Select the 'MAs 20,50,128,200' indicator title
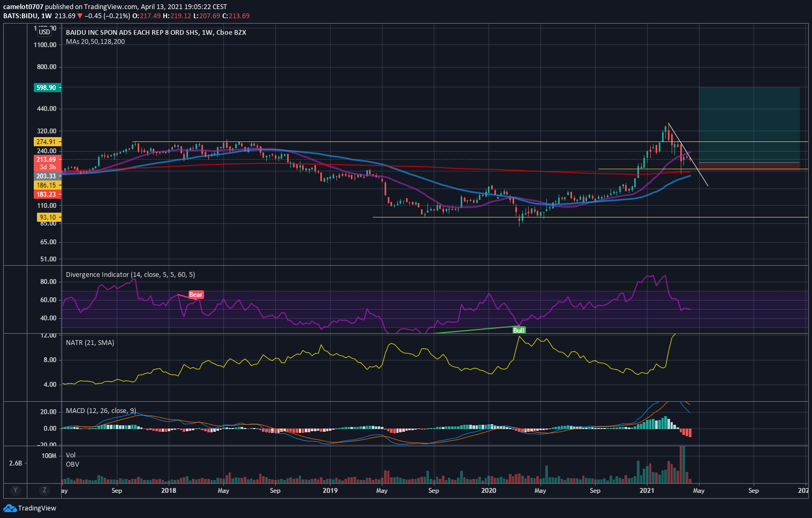Viewport: 812px width, 518px height. [95, 41]
